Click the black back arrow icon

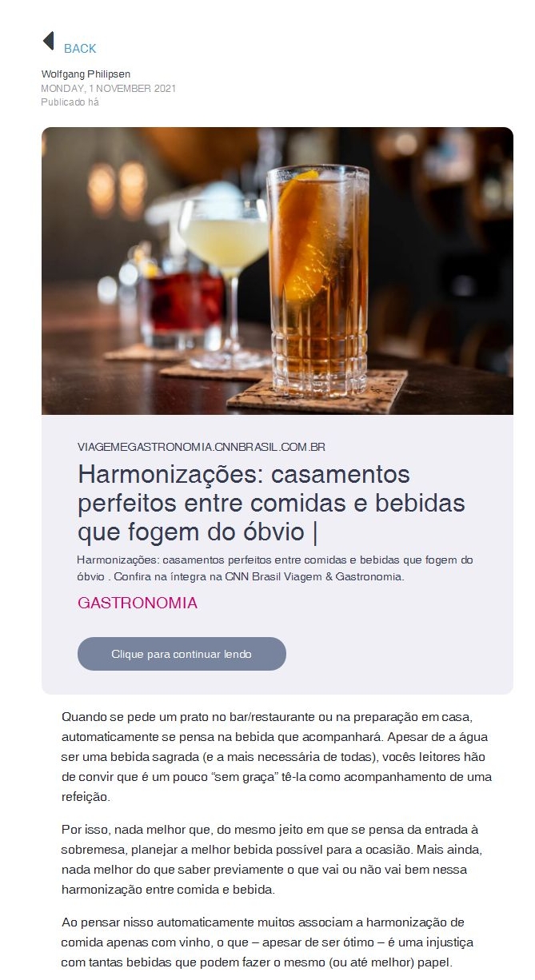click(x=48, y=41)
